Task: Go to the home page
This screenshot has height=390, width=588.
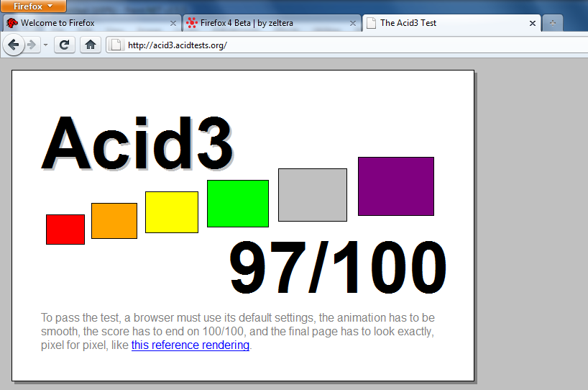Action: (x=90, y=45)
